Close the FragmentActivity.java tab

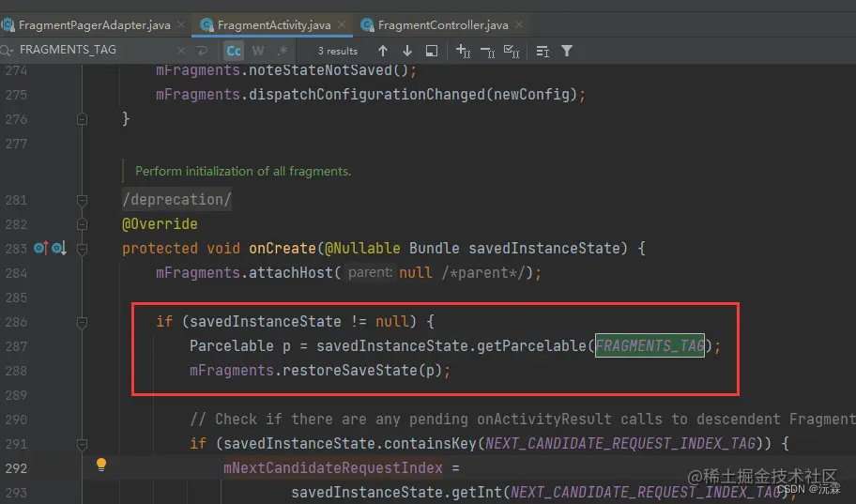(342, 24)
